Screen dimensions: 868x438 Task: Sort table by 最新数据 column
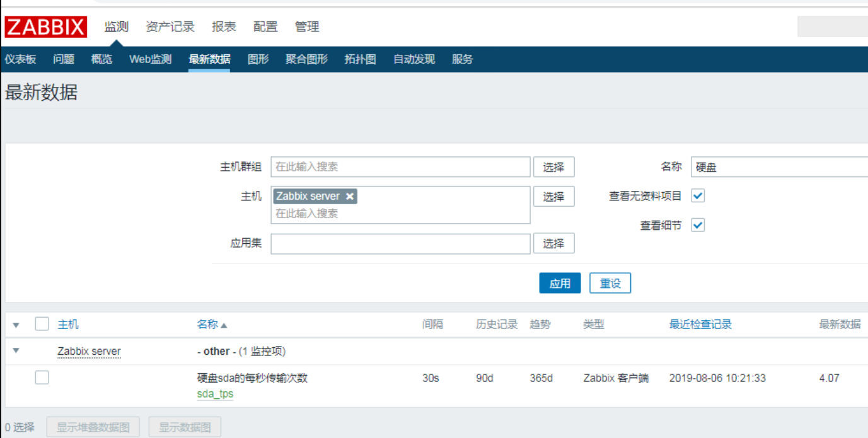(x=840, y=325)
